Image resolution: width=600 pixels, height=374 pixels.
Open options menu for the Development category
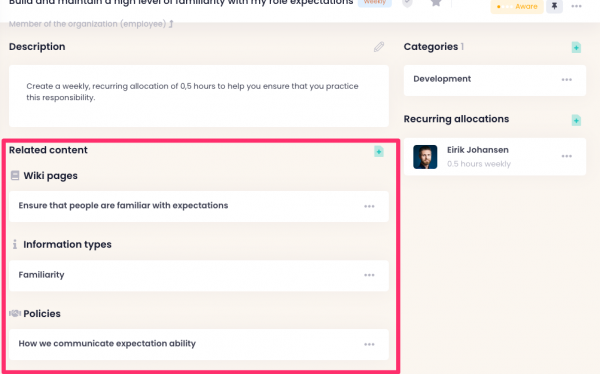click(566, 80)
